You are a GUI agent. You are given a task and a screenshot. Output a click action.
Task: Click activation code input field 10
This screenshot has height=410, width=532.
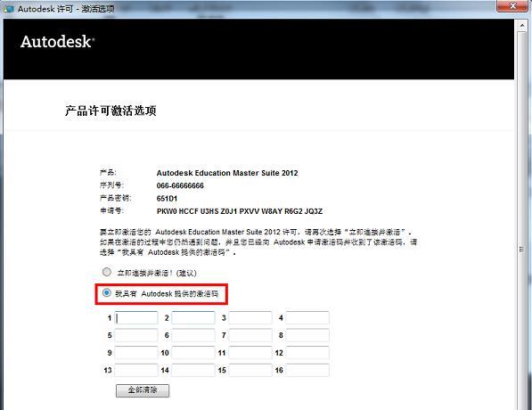[193, 353]
